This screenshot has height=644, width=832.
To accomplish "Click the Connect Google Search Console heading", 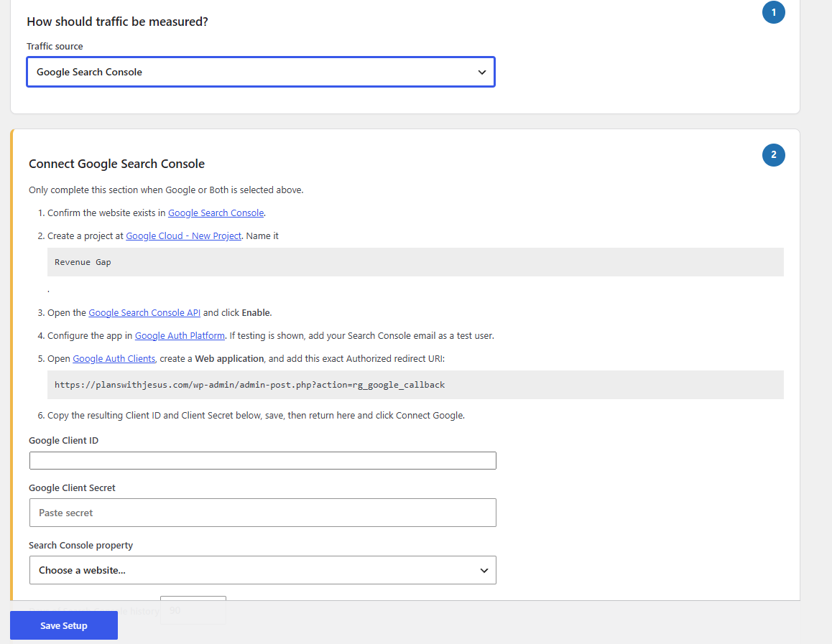I will click(x=116, y=164).
